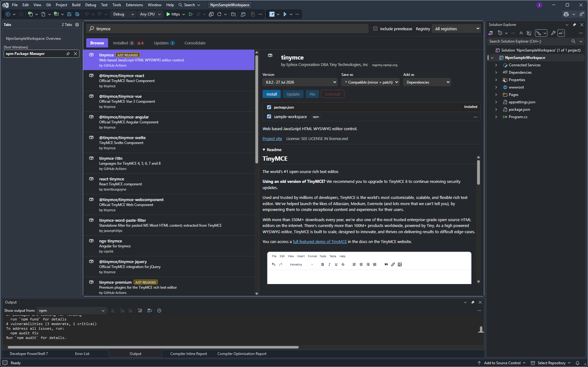This screenshot has width=588, height=367.
Task: Click the Pin button
Action: (x=312, y=94)
